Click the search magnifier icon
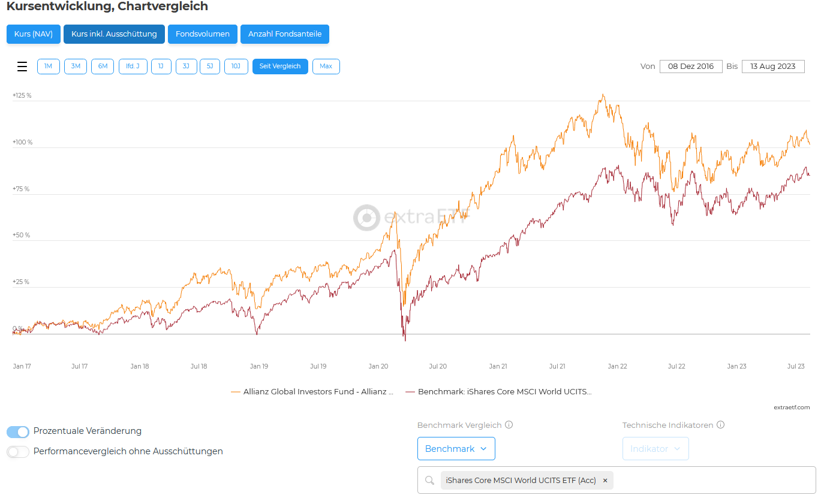Image resolution: width=827 pixels, height=504 pixels. click(x=429, y=481)
